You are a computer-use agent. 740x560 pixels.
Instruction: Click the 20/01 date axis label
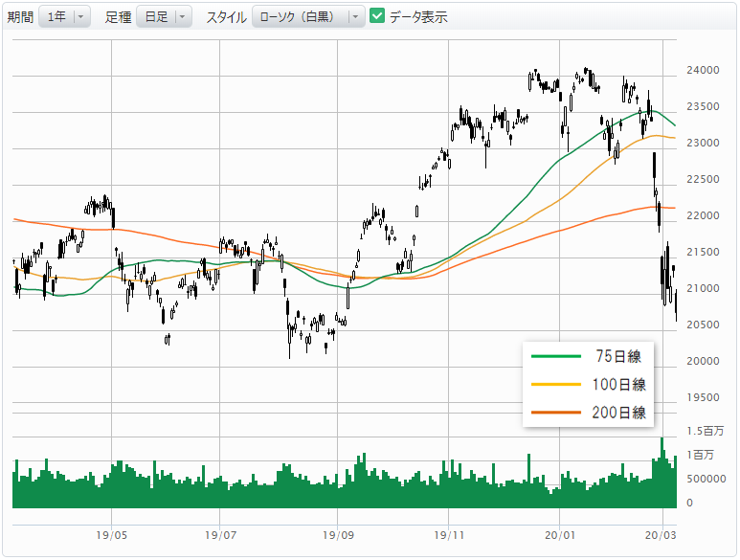(560, 535)
